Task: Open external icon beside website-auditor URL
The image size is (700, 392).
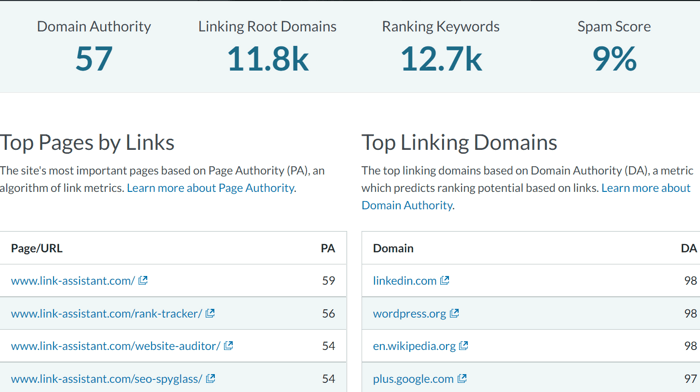Action: pos(229,346)
